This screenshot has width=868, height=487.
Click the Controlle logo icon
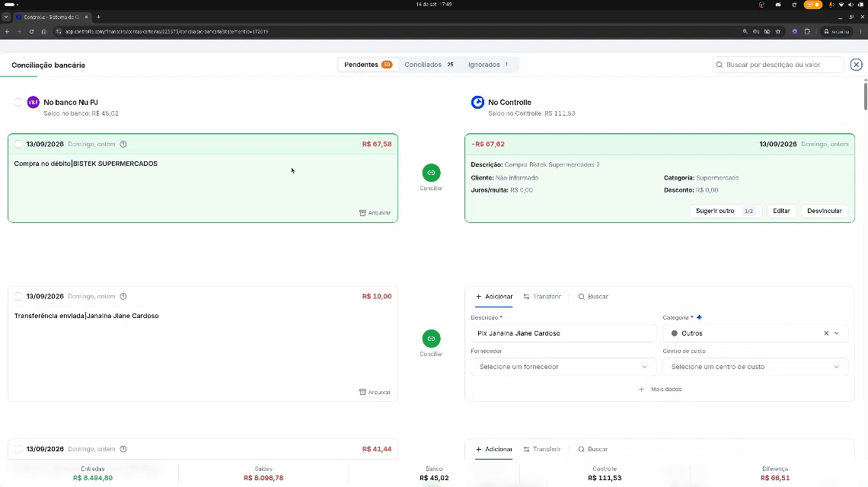pyautogui.click(x=477, y=103)
